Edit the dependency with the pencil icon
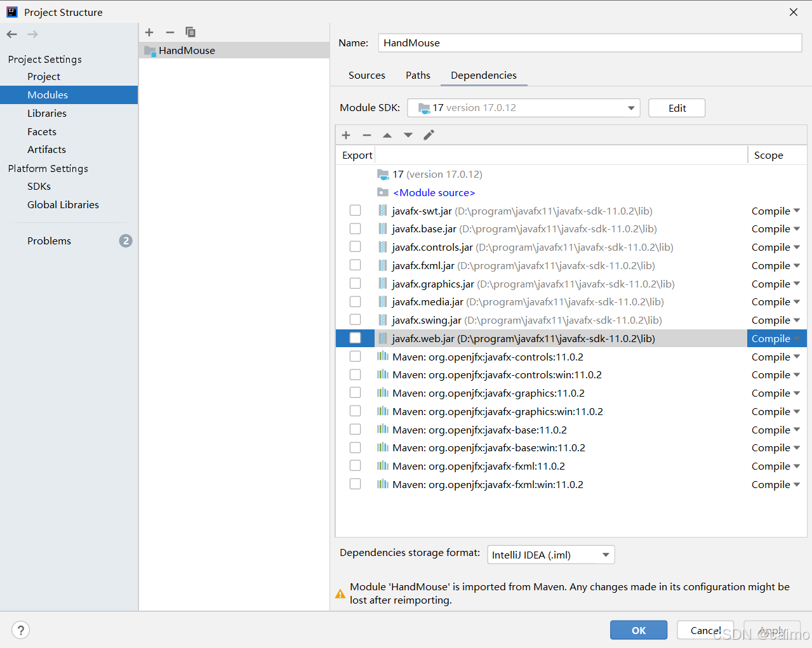The height and width of the screenshot is (648, 812). [429, 135]
